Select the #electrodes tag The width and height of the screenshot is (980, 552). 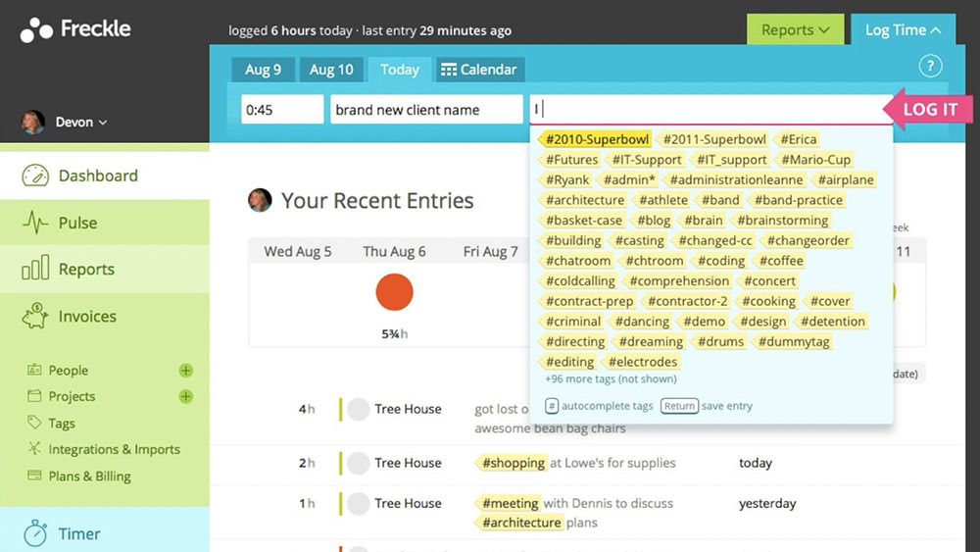pos(642,362)
